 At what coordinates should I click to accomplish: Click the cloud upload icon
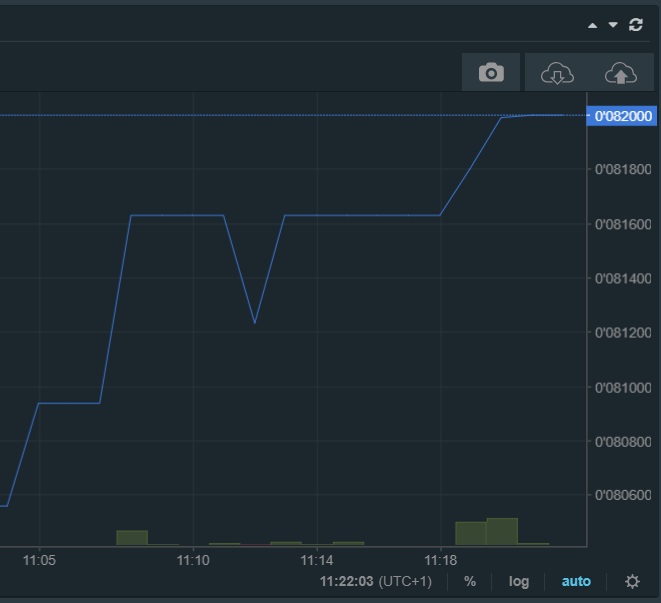pos(621,73)
